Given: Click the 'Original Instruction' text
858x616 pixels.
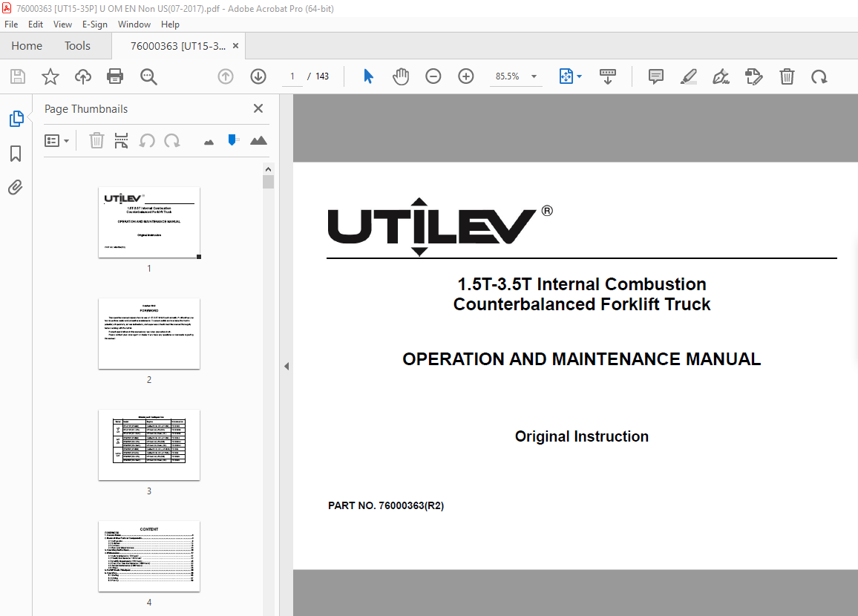Looking at the screenshot, I should tap(582, 436).
